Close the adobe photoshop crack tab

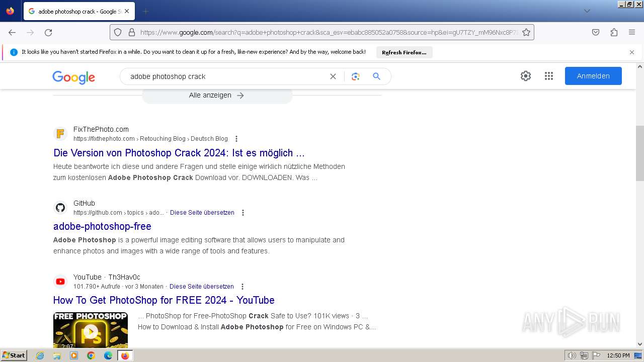[x=126, y=11]
